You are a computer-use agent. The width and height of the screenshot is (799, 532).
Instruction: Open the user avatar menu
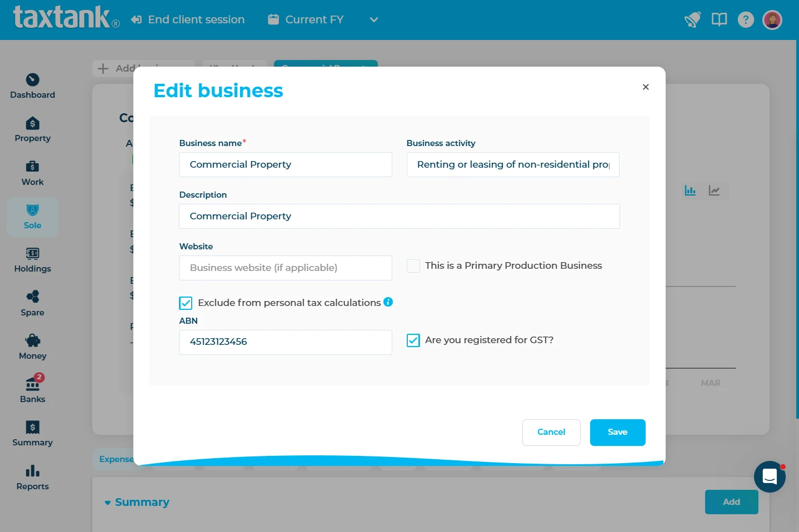(772, 19)
